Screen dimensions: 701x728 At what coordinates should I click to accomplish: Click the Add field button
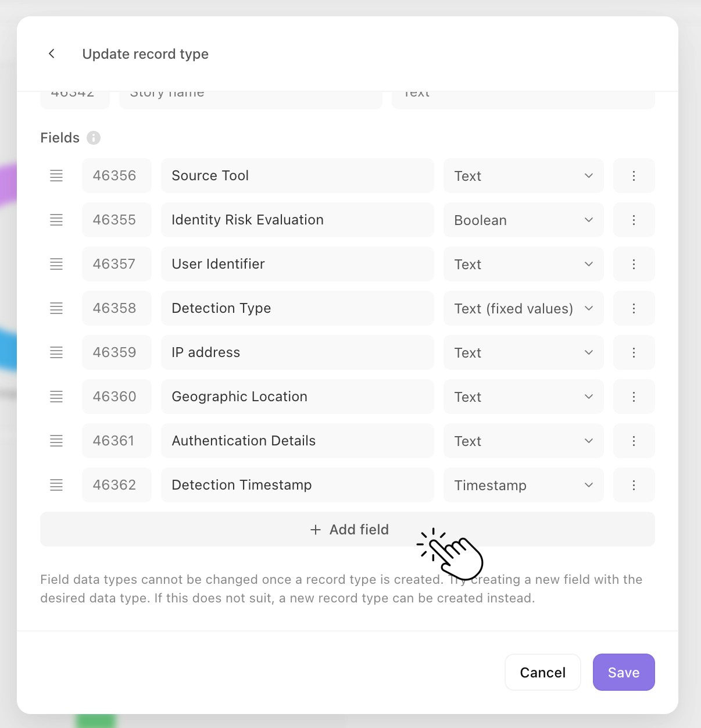click(348, 529)
